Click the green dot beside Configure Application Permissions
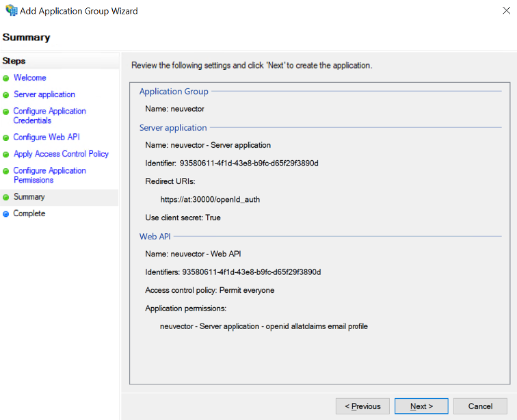The image size is (517, 420). 5,171
